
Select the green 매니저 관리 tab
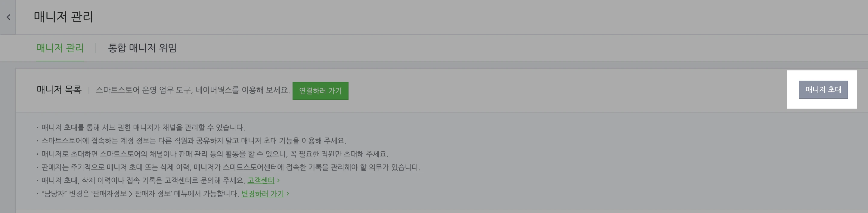(x=60, y=48)
